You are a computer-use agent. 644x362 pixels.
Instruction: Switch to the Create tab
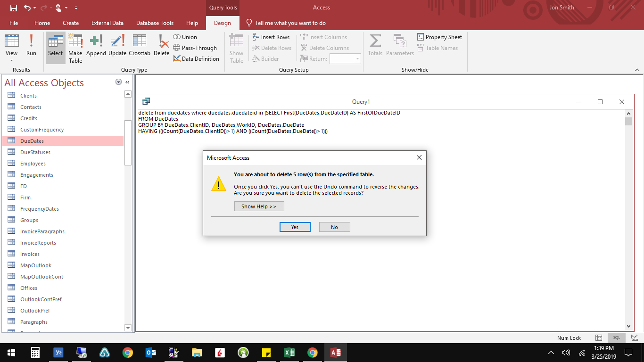tap(71, 23)
